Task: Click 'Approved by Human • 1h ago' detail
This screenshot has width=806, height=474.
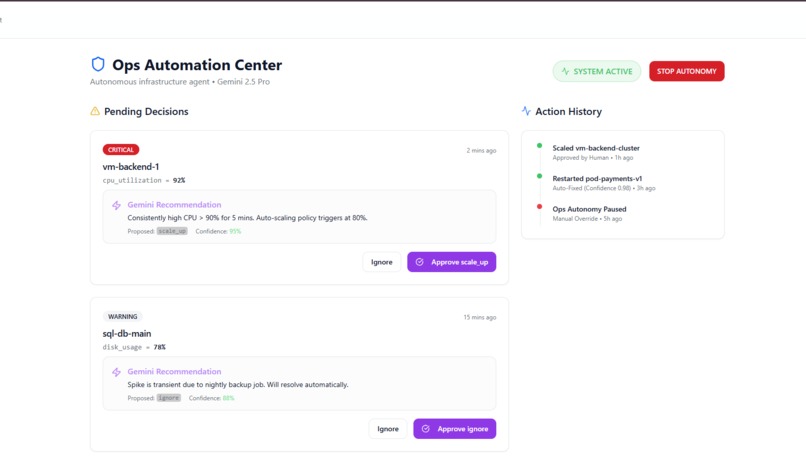Action: tap(593, 158)
